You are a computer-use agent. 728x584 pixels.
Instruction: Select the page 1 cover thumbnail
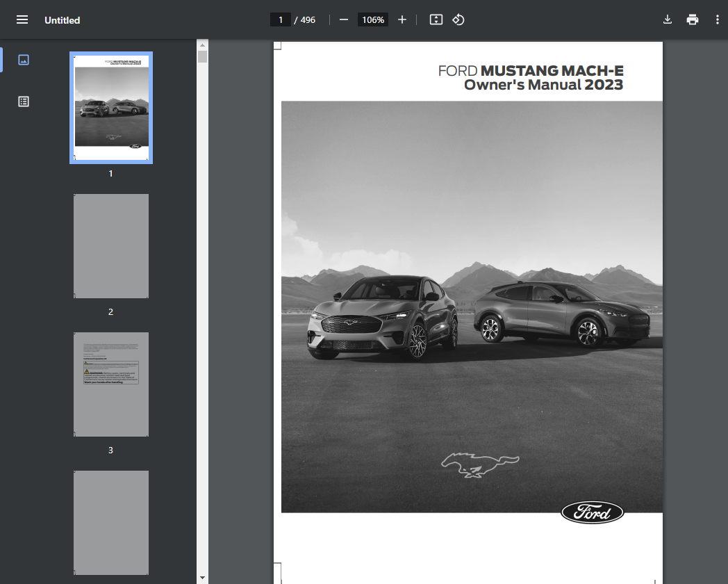point(111,108)
